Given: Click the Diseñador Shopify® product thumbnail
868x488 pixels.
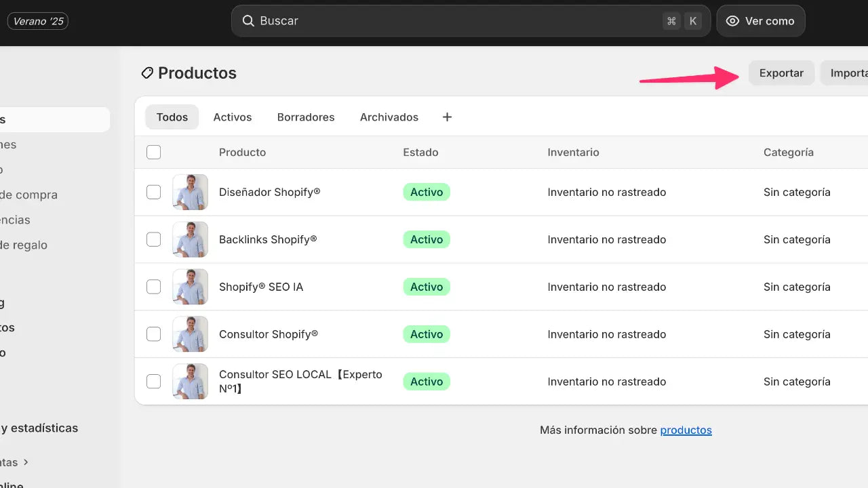Looking at the screenshot, I should 190,192.
